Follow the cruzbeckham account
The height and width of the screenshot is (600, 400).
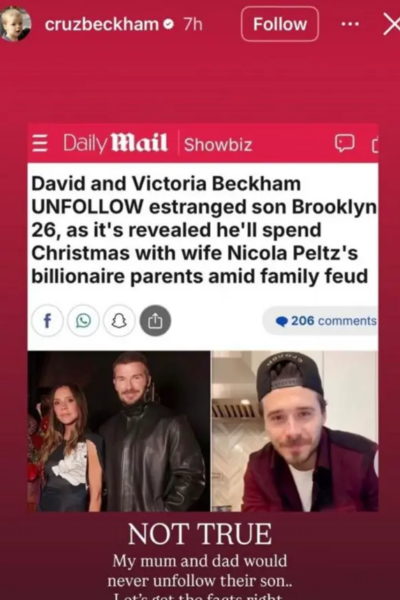point(280,24)
